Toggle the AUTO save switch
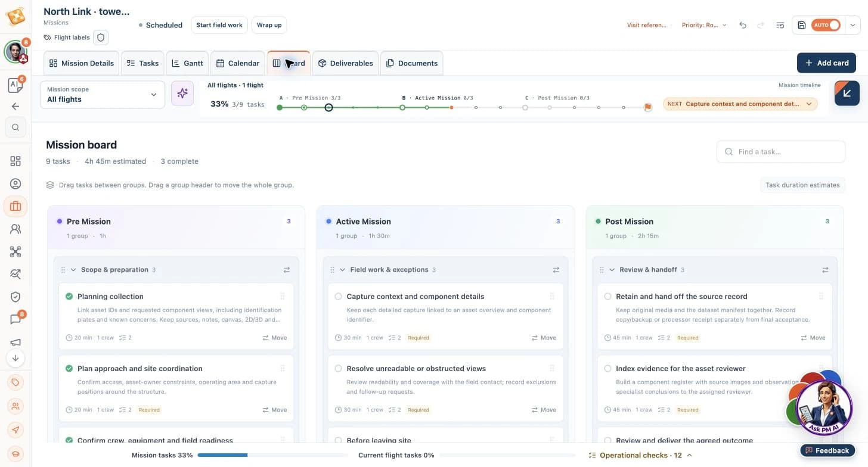 click(x=826, y=25)
